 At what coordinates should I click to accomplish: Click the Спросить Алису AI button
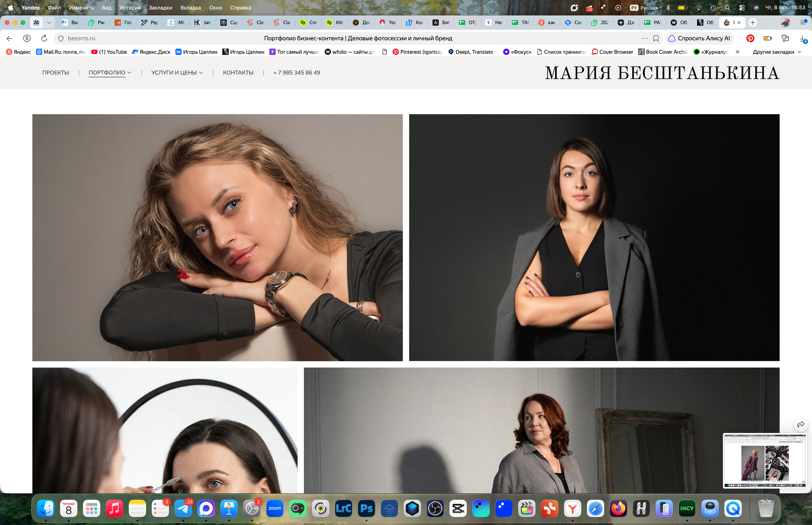pyautogui.click(x=699, y=38)
